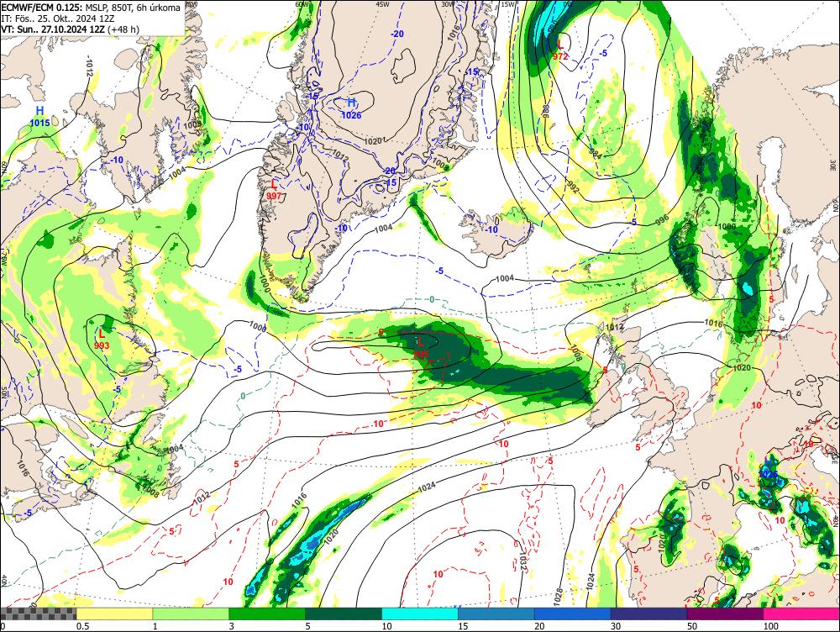
Task: Pick the steel blue 15–20 legend swatch
Action: coord(496,614)
